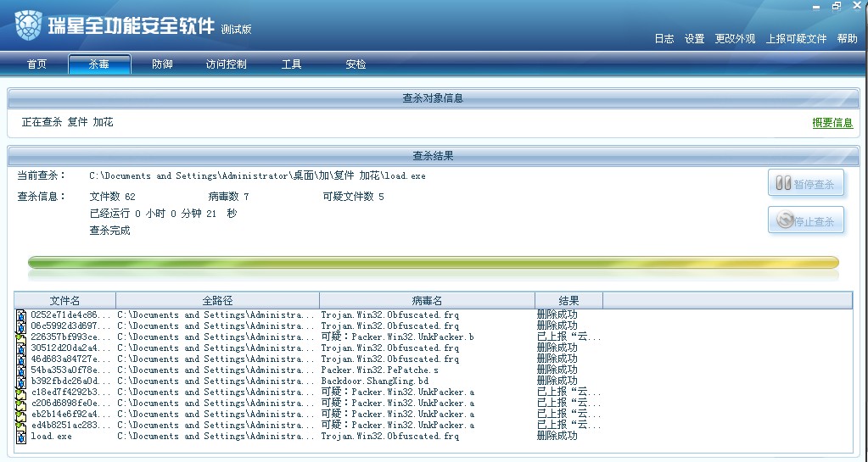The width and height of the screenshot is (868, 462).
Task: Click suspicious-file icon beside c206d6898fe0e row
Action: (x=21, y=404)
